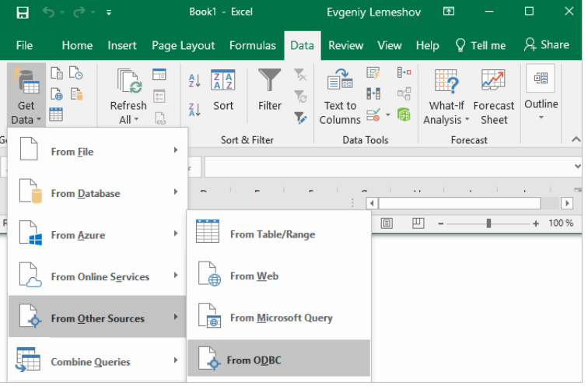588x390 pixels.
Task: Click the Forecast Sheet button
Action: pos(493,97)
